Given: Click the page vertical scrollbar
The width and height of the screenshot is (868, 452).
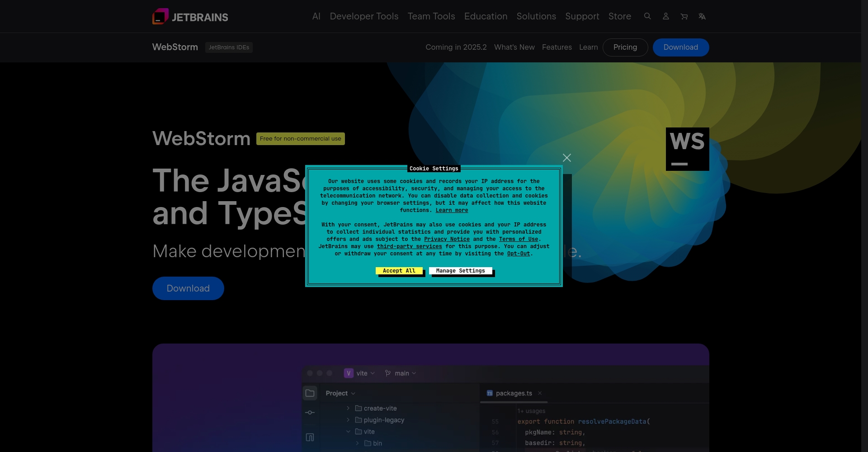Looking at the screenshot, I should [x=864, y=226].
